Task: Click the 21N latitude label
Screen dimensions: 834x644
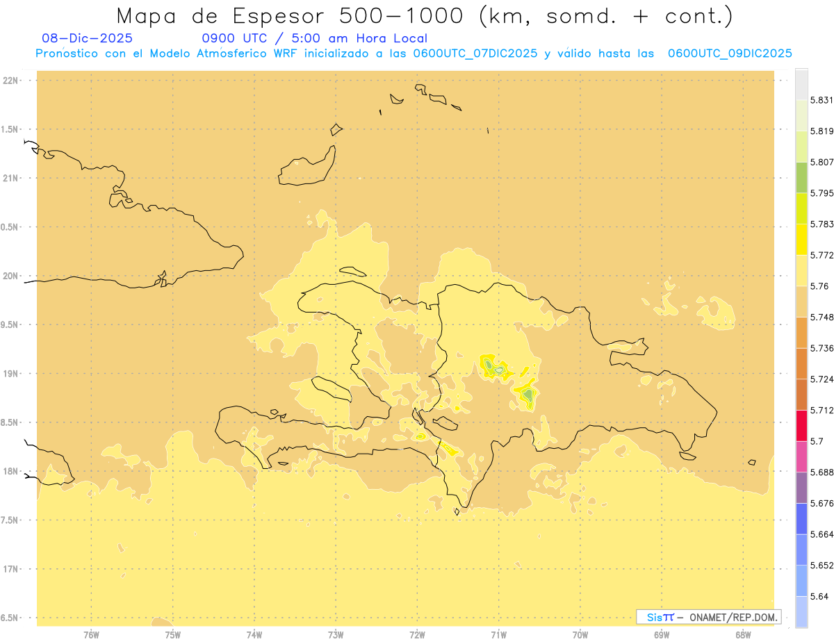Action: [x=11, y=178]
